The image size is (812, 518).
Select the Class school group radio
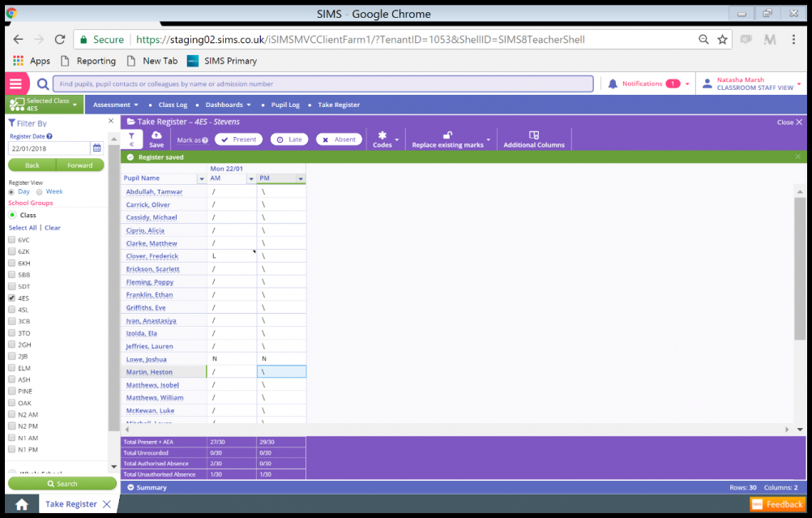click(12, 215)
